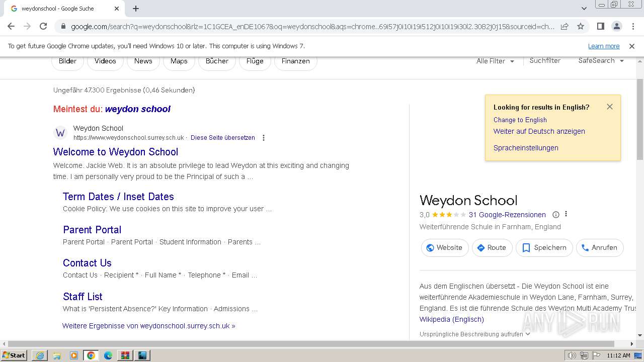Reload the current page

click(43, 26)
